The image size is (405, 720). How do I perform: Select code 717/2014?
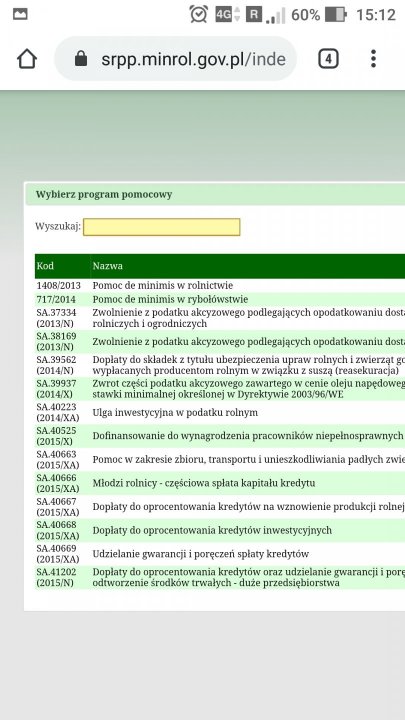pos(56,299)
